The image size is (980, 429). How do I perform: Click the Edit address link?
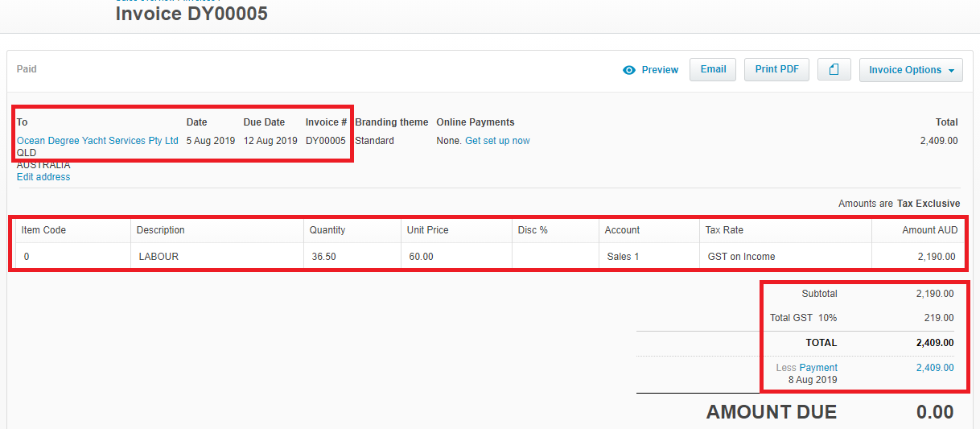tap(43, 177)
